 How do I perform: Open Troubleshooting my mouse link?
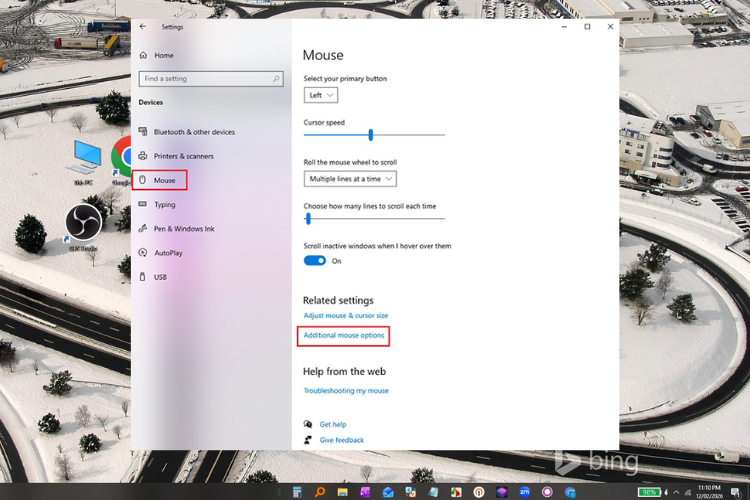(346, 391)
